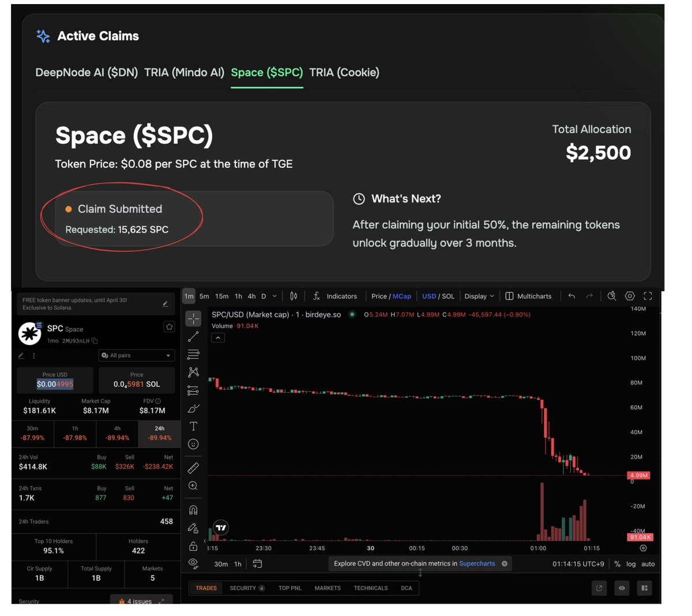
Task: Select the crosshair cursor tool
Action: (x=193, y=318)
